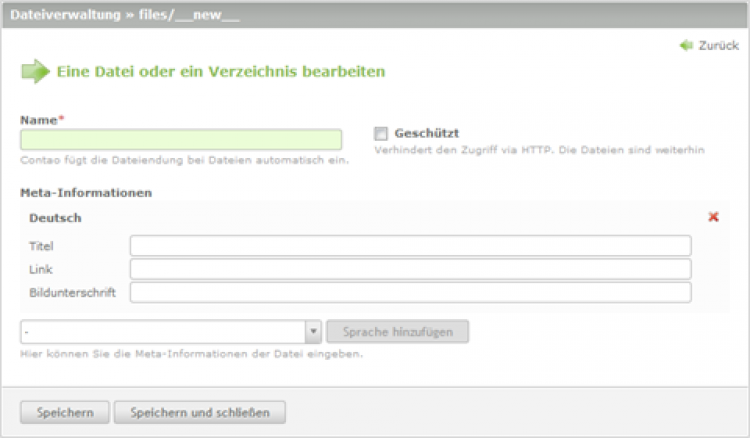Click the Bildunterschrift label
Image resolution: width=750 pixels, height=438 pixels.
click(x=73, y=292)
